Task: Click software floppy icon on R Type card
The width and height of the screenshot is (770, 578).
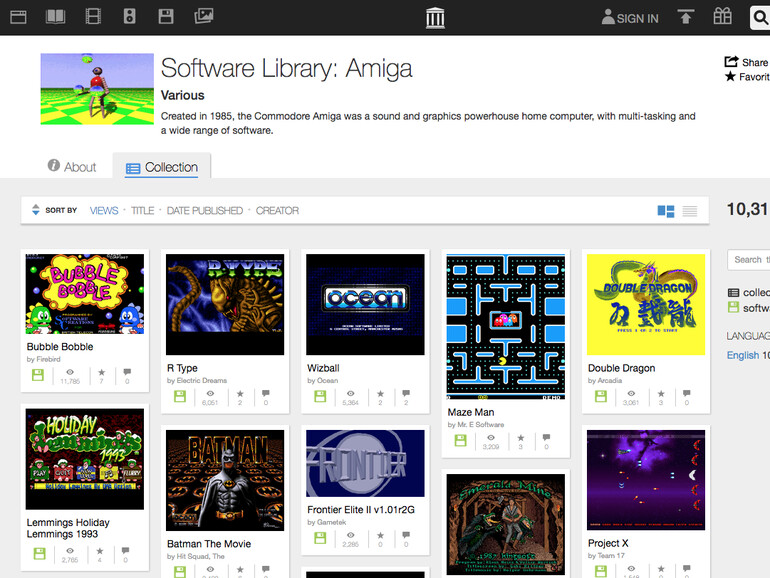Action: [180, 396]
